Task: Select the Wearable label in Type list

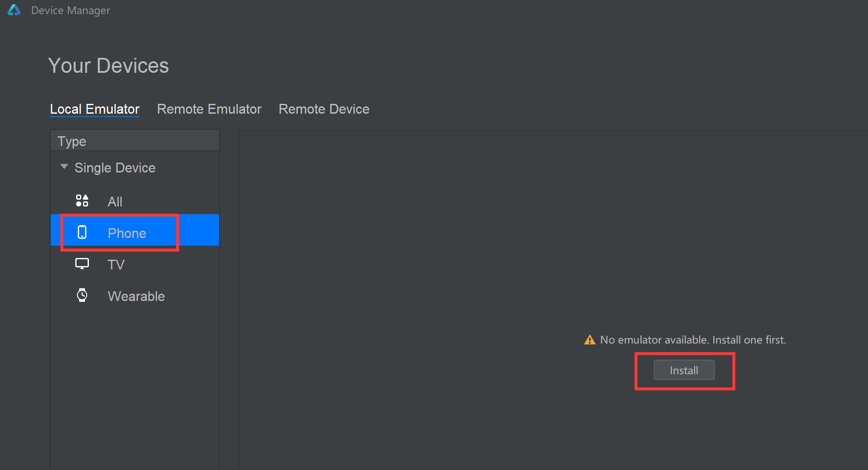Action: pos(136,296)
